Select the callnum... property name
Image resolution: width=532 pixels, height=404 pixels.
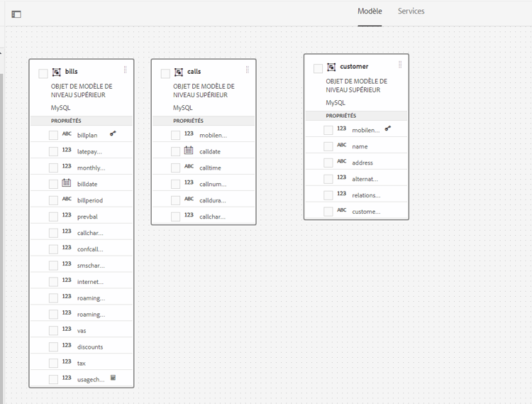[213, 184]
